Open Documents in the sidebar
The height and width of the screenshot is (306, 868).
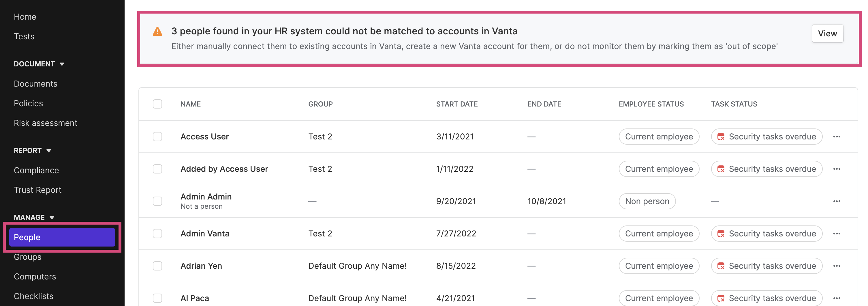pyautogui.click(x=35, y=84)
